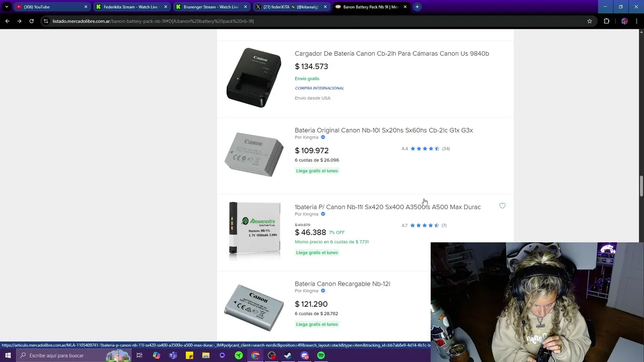Add Nb-11l battery to favorites heart
This screenshot has height=362, width=644.
502,206
